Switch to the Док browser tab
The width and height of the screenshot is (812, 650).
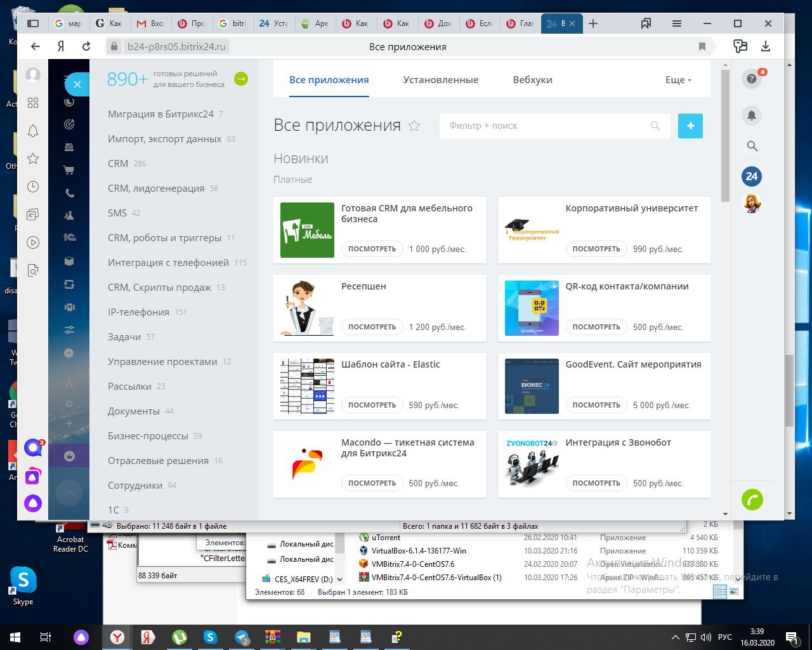(x=438, y=23)
